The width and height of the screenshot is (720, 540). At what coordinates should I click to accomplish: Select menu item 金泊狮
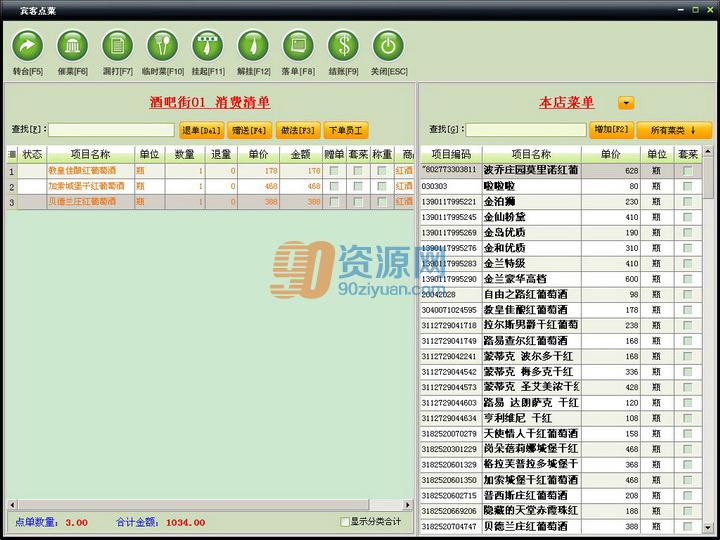pos(561,202)
